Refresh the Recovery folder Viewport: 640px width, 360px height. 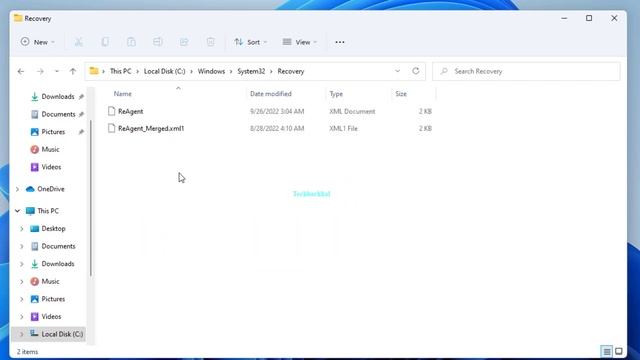[x=416, y=71]
